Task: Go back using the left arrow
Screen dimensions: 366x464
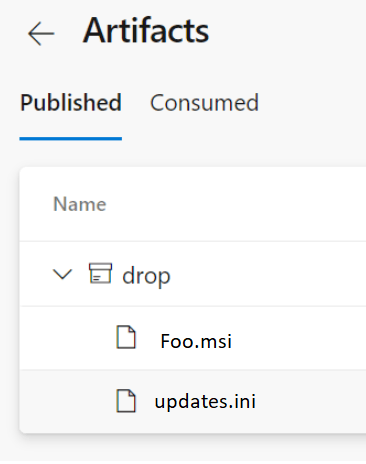Action: click(41, 33)
